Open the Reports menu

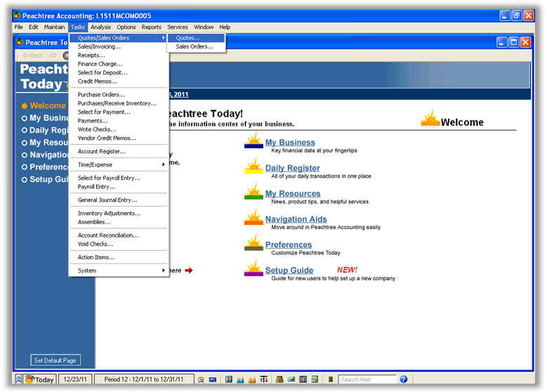(151, 27)
